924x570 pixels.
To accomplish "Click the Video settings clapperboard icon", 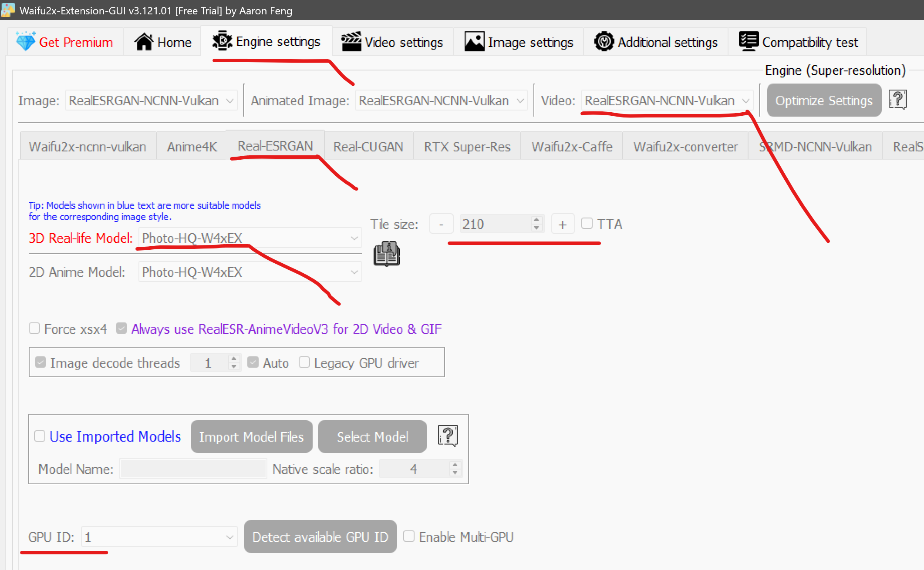I will point(351,42).
